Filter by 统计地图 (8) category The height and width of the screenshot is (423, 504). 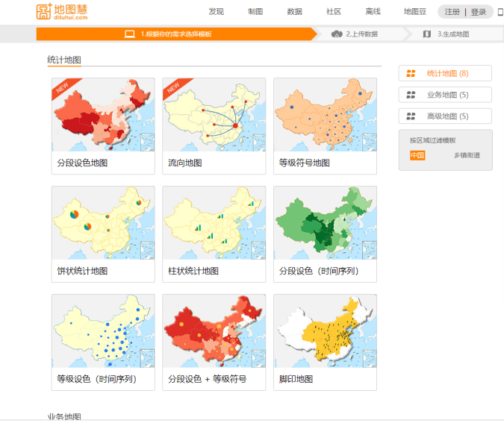(445, 73)
